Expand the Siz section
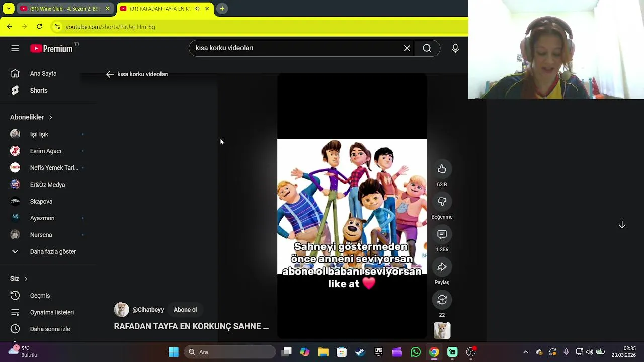 click(x=19, y=278)
